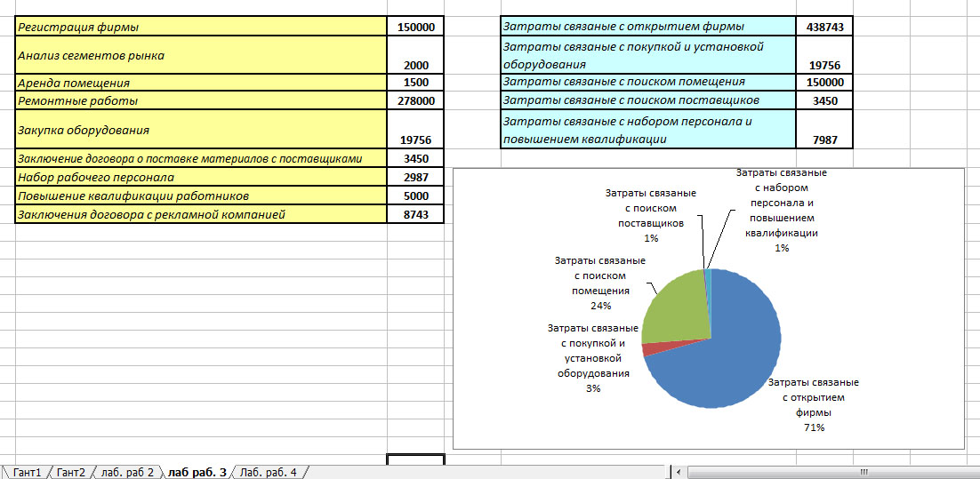Select the green 24% pie slice
Viewport: 980px width, 479px height.
point(679,309)
